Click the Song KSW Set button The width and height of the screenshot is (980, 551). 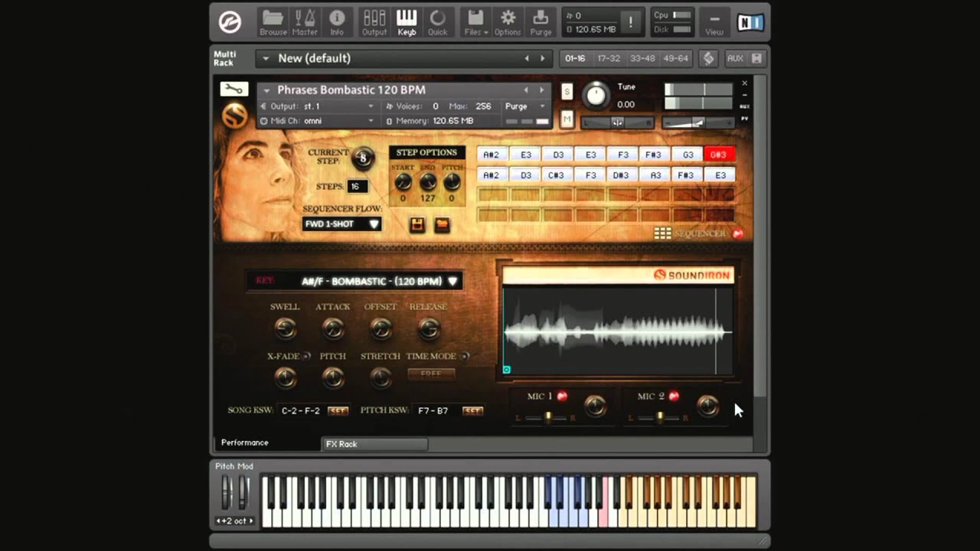pyautogui.click(x=338, y=411)
